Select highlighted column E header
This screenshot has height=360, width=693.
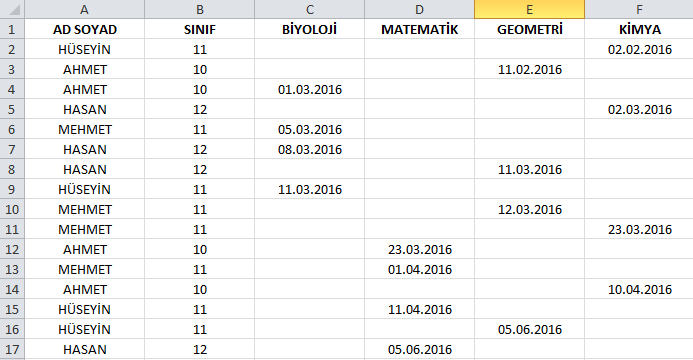tap(529, 9)
